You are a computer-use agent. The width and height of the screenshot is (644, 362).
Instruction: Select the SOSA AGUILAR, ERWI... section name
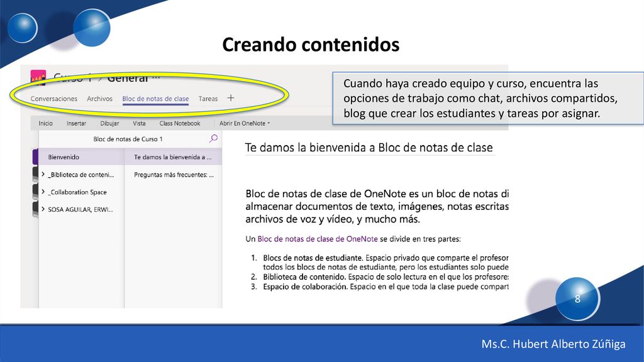80,209
